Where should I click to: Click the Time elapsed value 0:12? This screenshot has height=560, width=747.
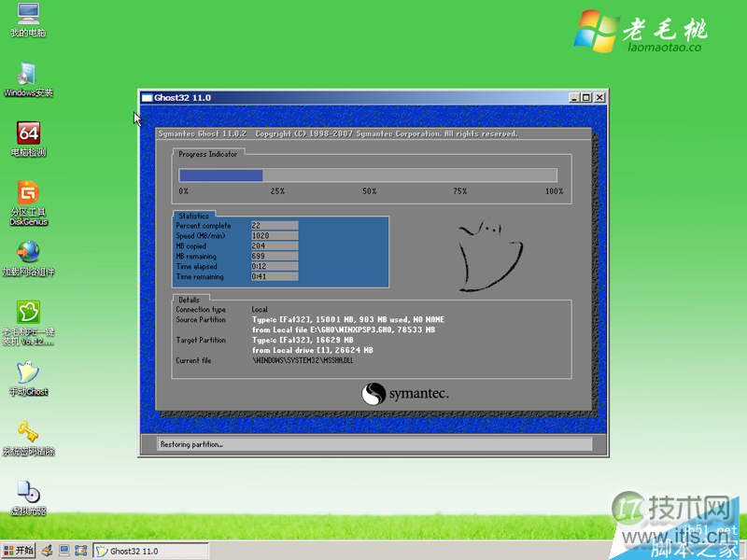(275, 267)
